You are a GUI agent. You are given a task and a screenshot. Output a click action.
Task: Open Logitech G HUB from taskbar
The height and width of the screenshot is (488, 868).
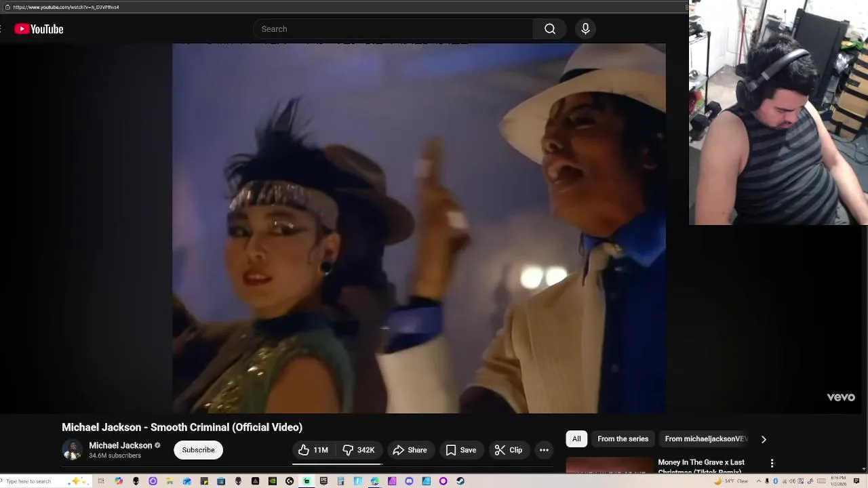point(290,481)
